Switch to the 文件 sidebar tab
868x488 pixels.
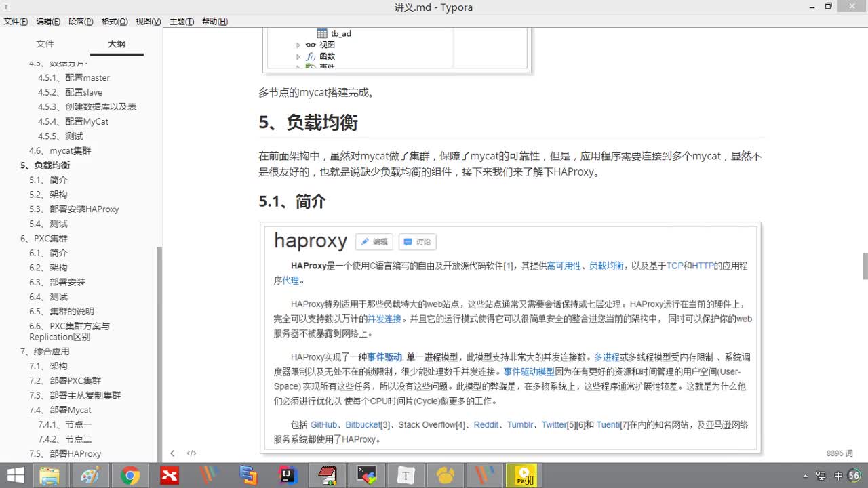pyautogui.click(x=45, y=44)
